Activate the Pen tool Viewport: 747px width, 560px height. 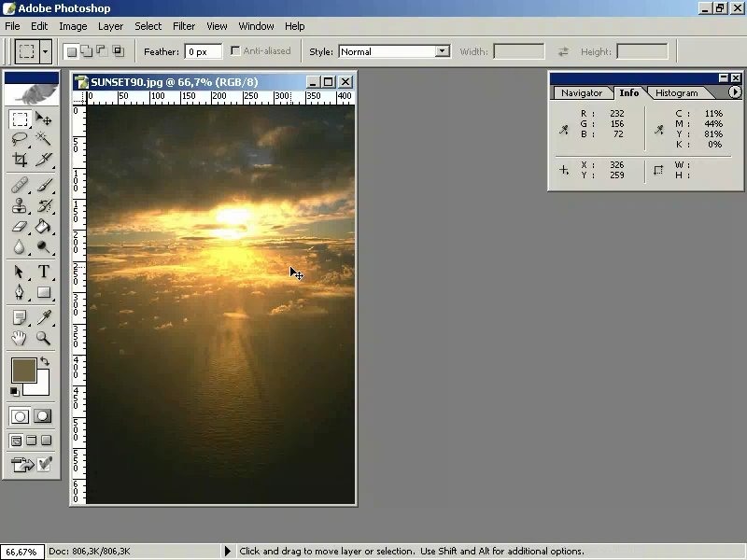(x=20, y=292)
